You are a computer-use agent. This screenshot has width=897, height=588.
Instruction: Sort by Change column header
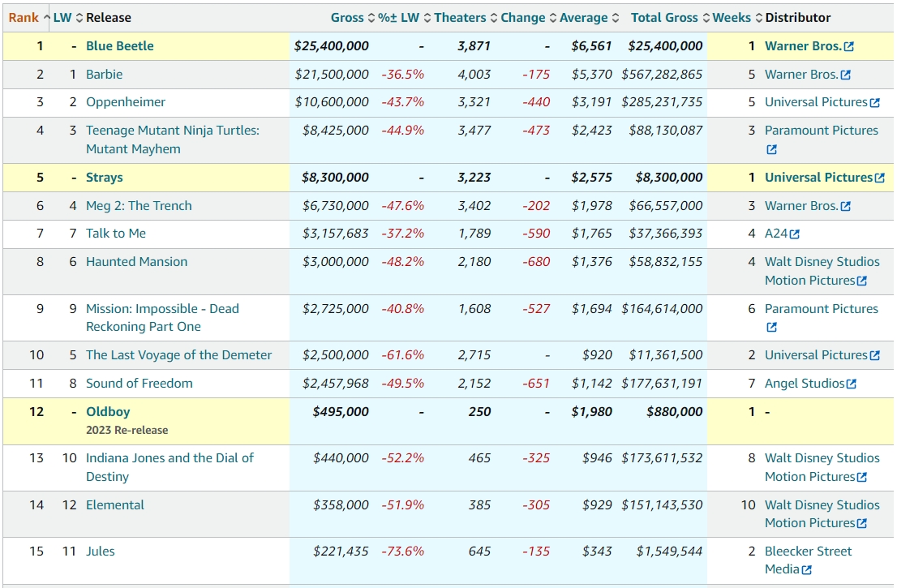tap(528, 18)
